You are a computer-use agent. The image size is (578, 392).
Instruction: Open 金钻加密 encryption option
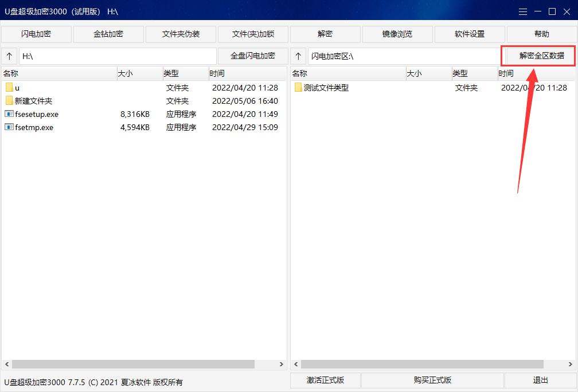coord(108,34)
